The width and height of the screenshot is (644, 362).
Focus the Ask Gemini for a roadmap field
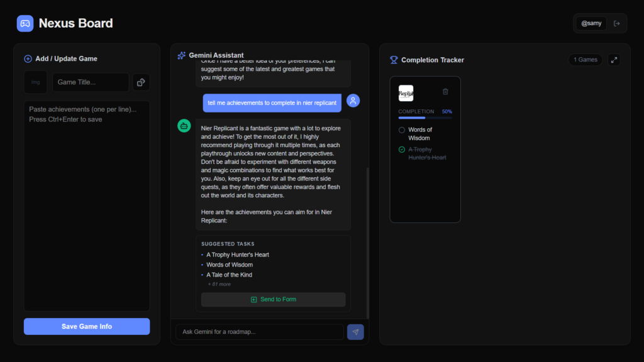(260, 332)
